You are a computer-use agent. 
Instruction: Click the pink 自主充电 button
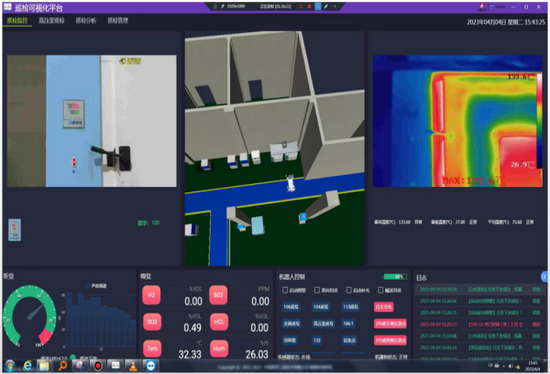384,307
